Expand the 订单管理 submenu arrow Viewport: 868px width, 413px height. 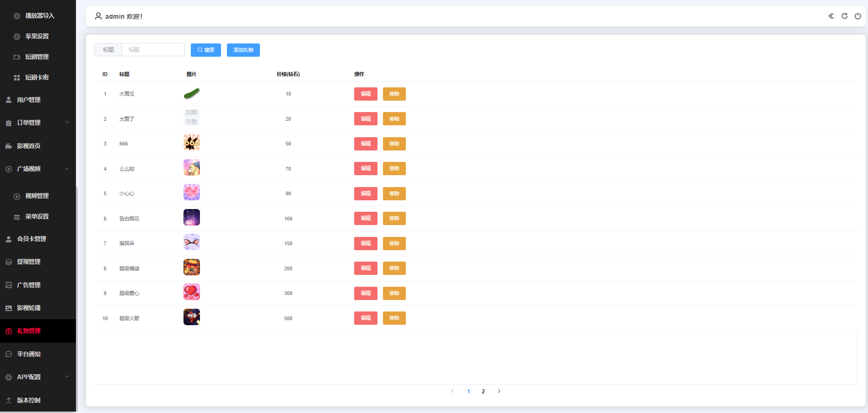click(67, 122)
